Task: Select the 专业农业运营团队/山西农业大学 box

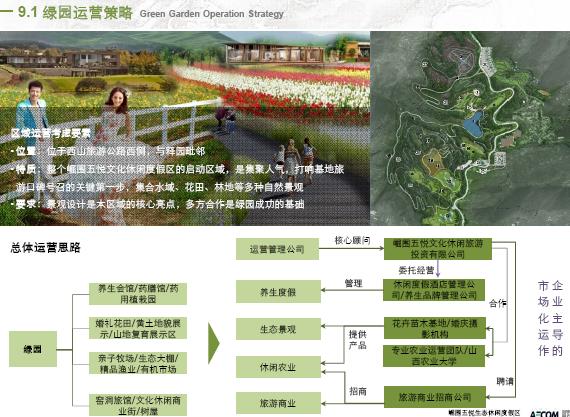Action: point(434,356)
